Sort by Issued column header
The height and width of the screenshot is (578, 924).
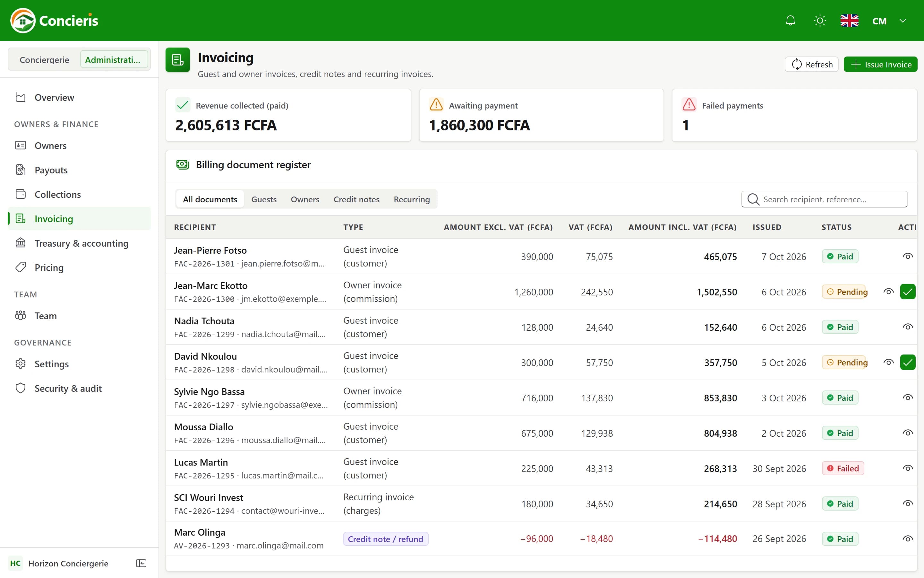click(767, 227)
